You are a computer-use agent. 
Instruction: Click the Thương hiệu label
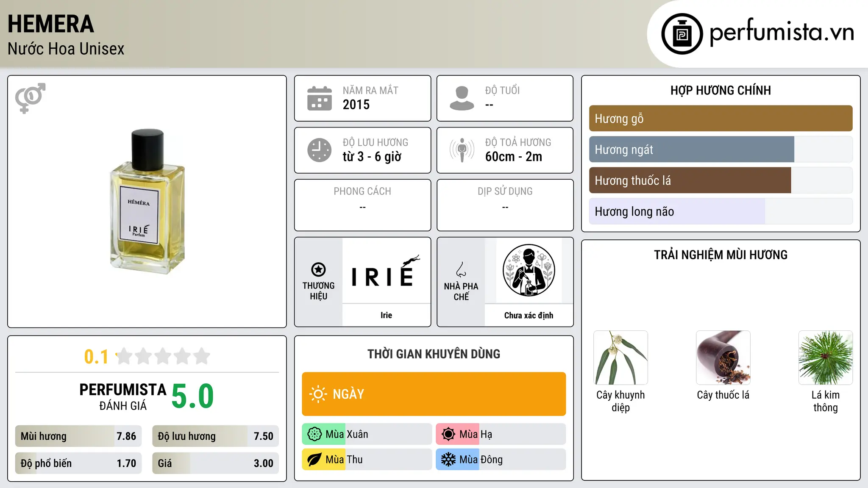318,291
